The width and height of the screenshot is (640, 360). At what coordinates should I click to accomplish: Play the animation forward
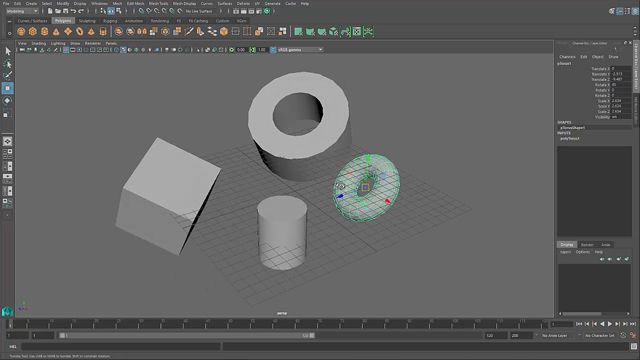pos(610,324)
